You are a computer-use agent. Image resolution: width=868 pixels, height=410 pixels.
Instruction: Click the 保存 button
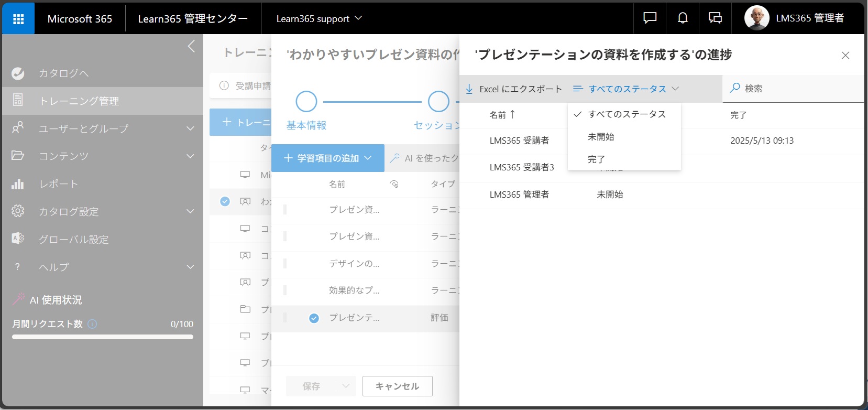[x=311, y=386]
